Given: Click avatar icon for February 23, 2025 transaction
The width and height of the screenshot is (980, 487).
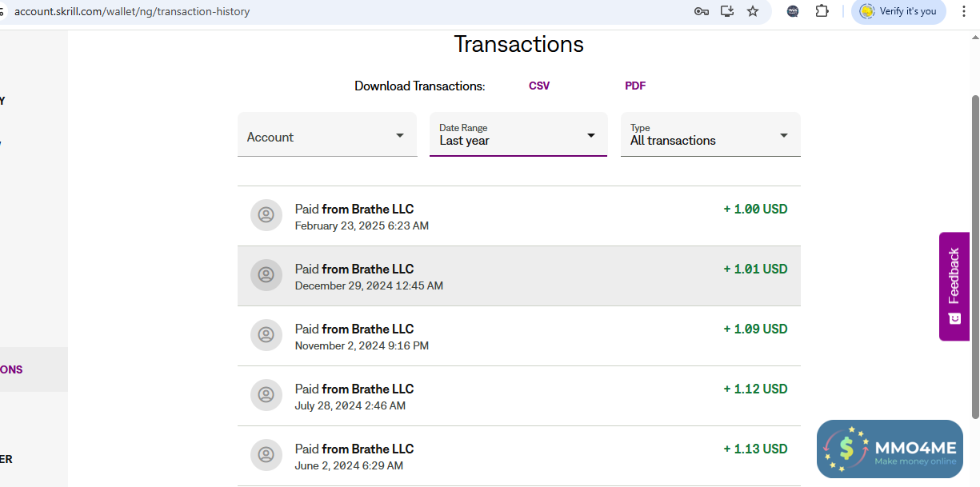Looking at the screenshot, I should (266, 215).
